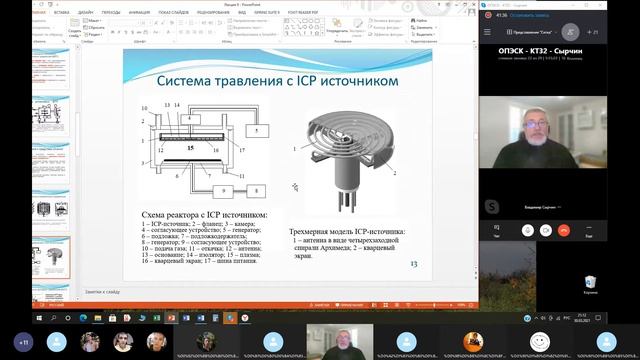Click the +11 hidden participants bubble
The width and height of the screenshot is (640, 360).
point(23,342)
